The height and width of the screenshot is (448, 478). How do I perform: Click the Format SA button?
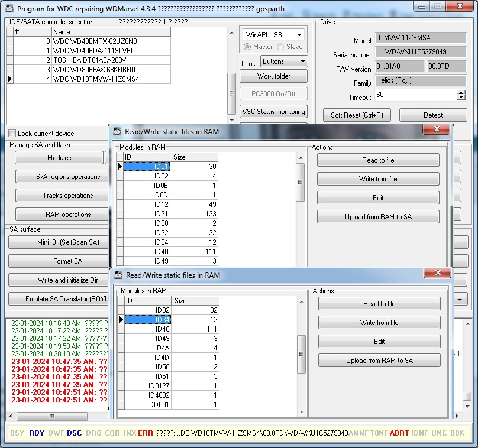[59, 261]
